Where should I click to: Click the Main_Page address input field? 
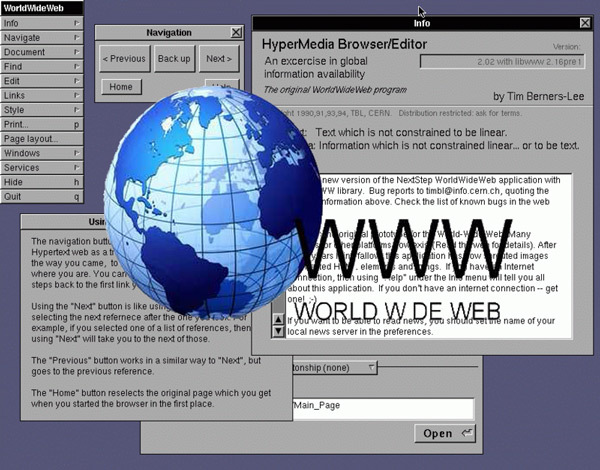tap(383, 409)
